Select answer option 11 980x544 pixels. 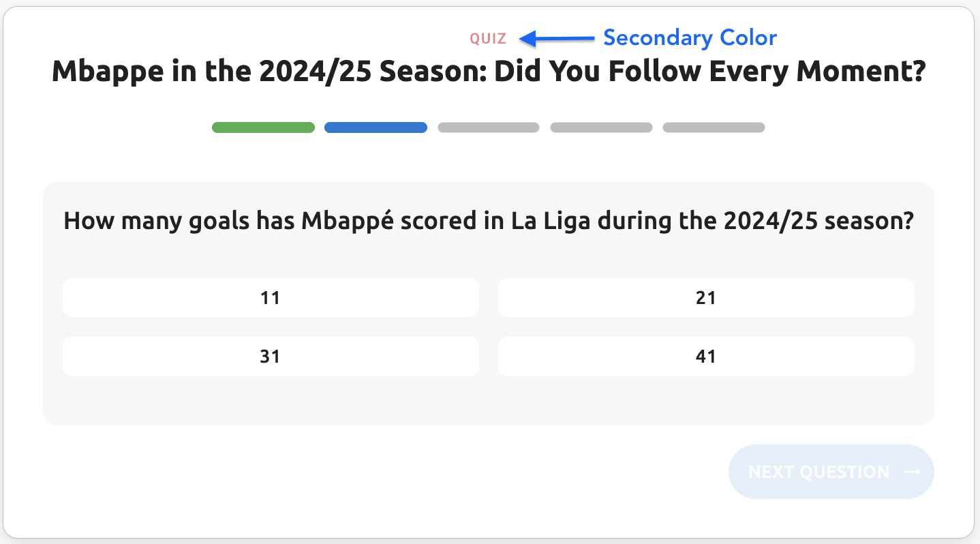271,298
